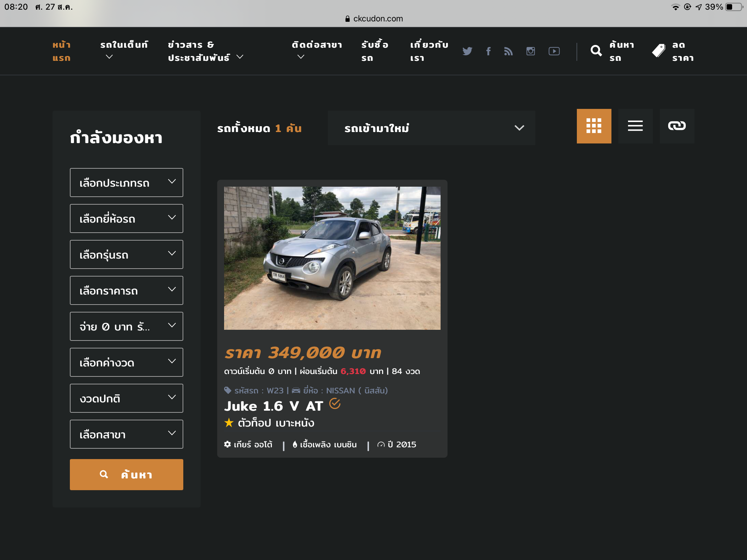Open the รถเข้ามาใหม่ sort dropdown
This screenshot has height=560, width=747.
[x=431, y=128]
